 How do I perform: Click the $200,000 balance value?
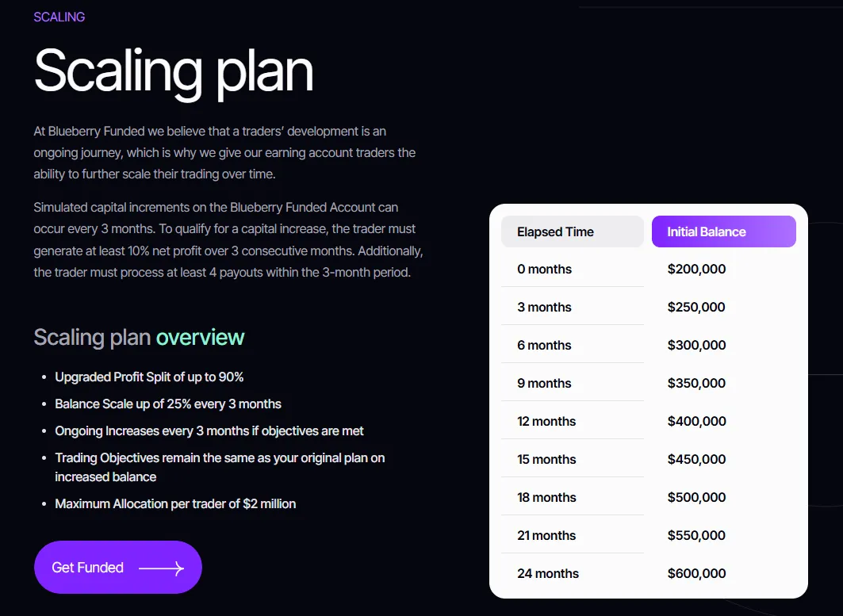pyautogui.click(x=696, y=269)
